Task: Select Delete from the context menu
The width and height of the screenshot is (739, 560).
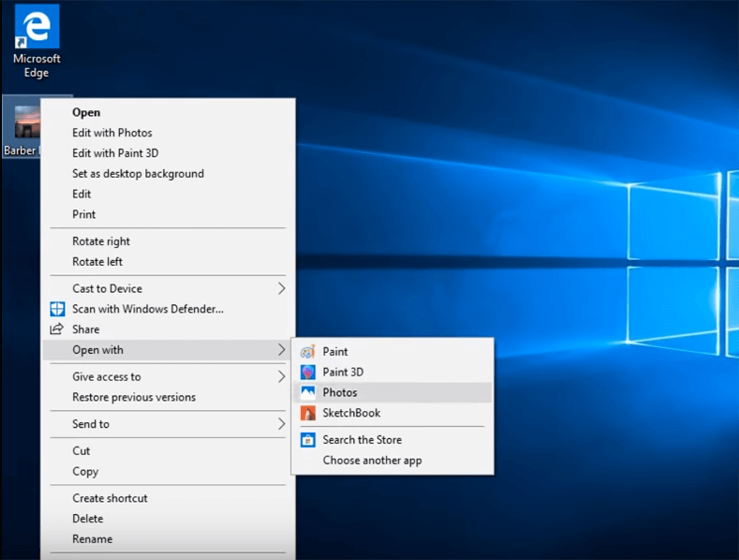Action: [88, 519]
